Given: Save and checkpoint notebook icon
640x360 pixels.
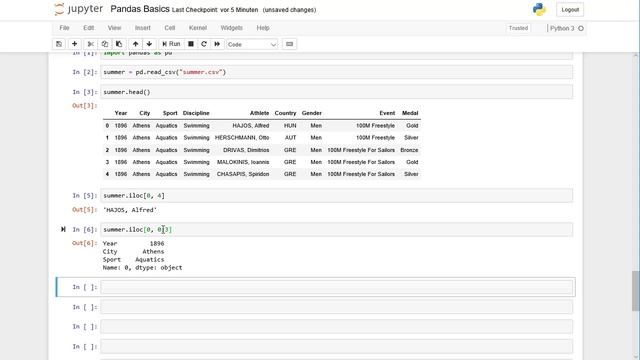Looking at the screenshot, I should 59,44.
